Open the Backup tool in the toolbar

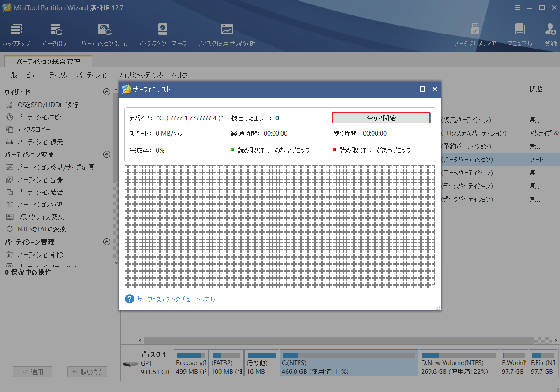(x=16, y=35)
